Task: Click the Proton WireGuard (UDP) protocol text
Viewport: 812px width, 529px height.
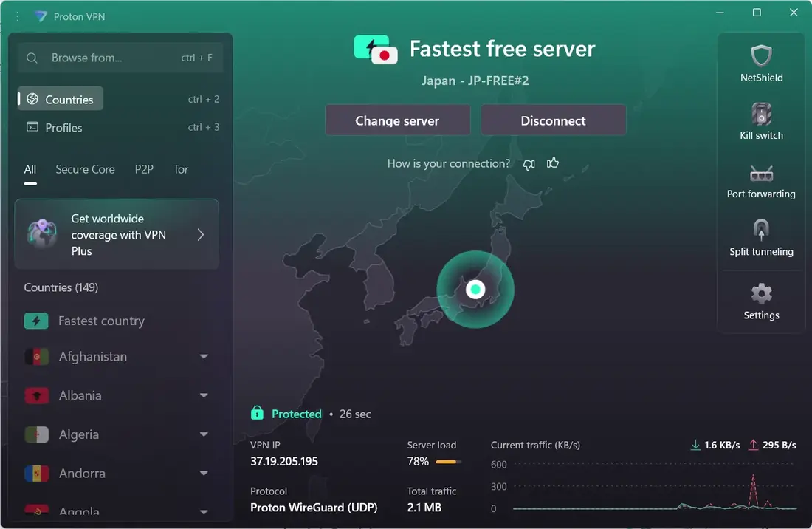Action: pos(314,508)
